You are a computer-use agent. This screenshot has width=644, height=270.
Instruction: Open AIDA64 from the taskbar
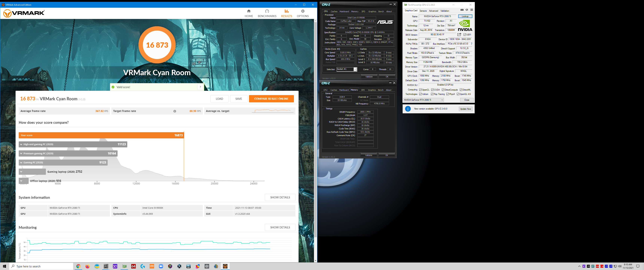click(x=133, y=266)
